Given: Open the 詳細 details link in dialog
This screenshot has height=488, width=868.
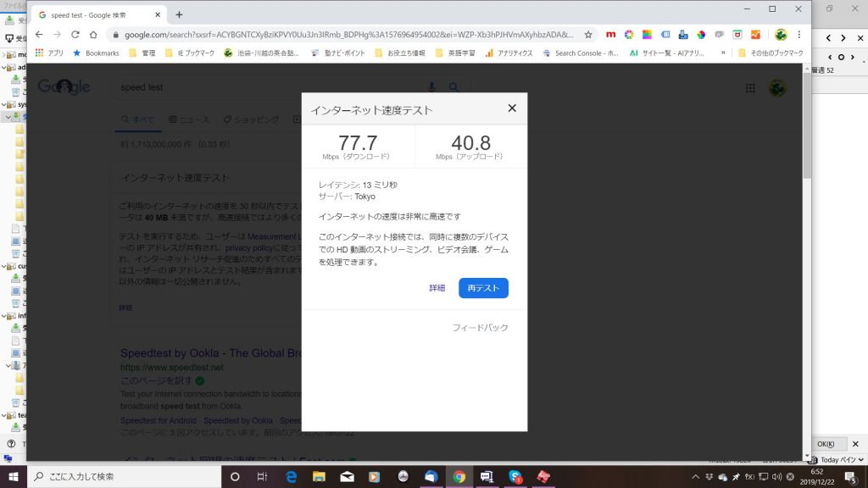Looking at the screenshot, I should 437,288.
